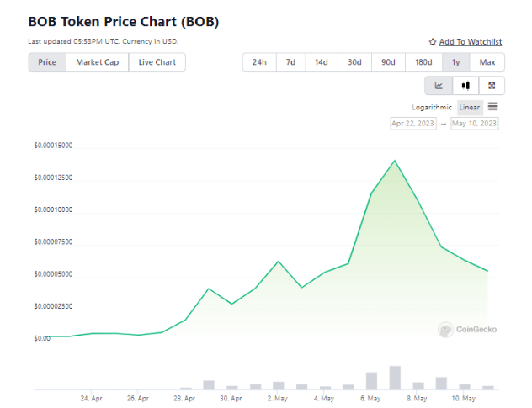Select the 24h time range
532x408 pixels.
(259, 62)
